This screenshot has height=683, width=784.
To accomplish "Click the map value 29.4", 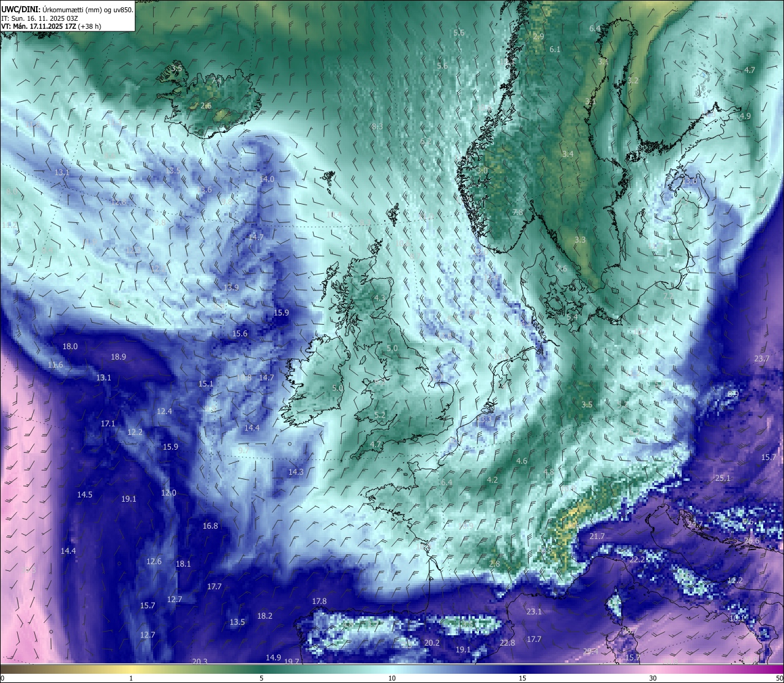I will 590,651.
